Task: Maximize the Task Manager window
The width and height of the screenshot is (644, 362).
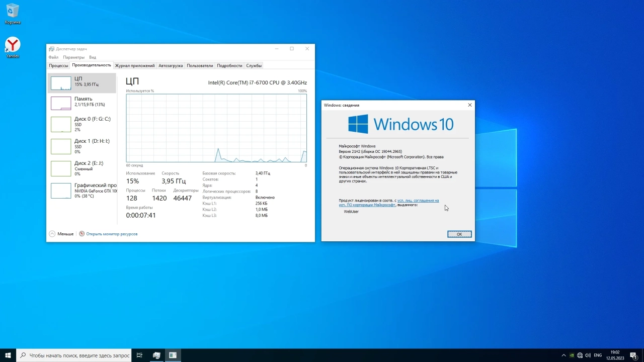Action: point(292,49)
